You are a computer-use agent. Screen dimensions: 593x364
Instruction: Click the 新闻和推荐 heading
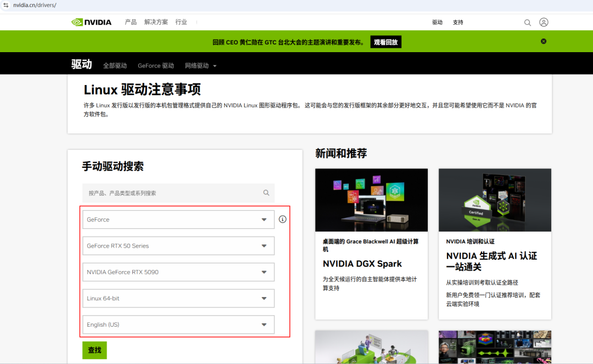pos(341,154)
